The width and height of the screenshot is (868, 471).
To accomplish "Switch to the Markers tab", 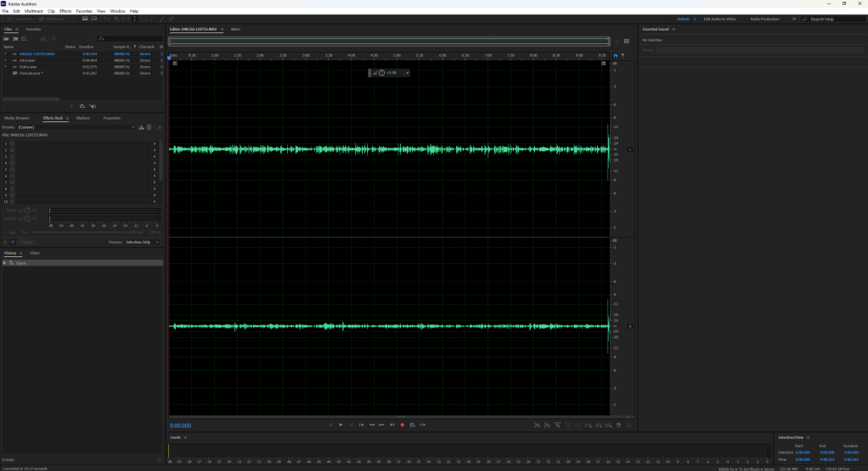I will (83, 118).
